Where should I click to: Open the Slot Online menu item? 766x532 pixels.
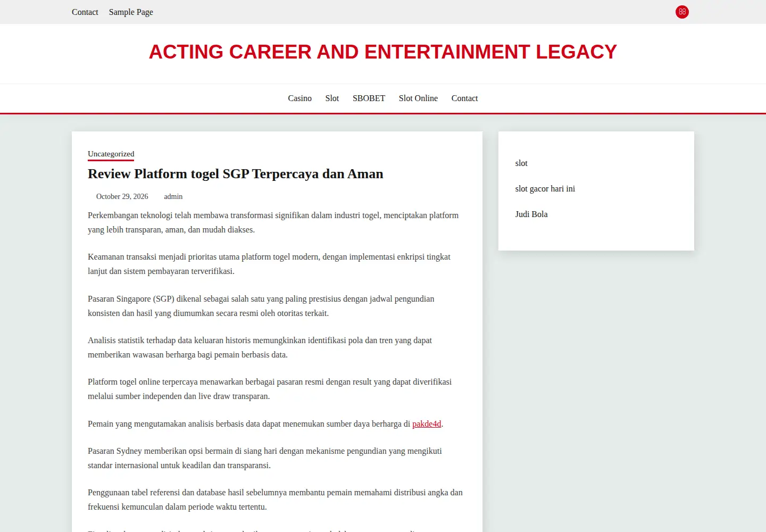tap(418, 98)
